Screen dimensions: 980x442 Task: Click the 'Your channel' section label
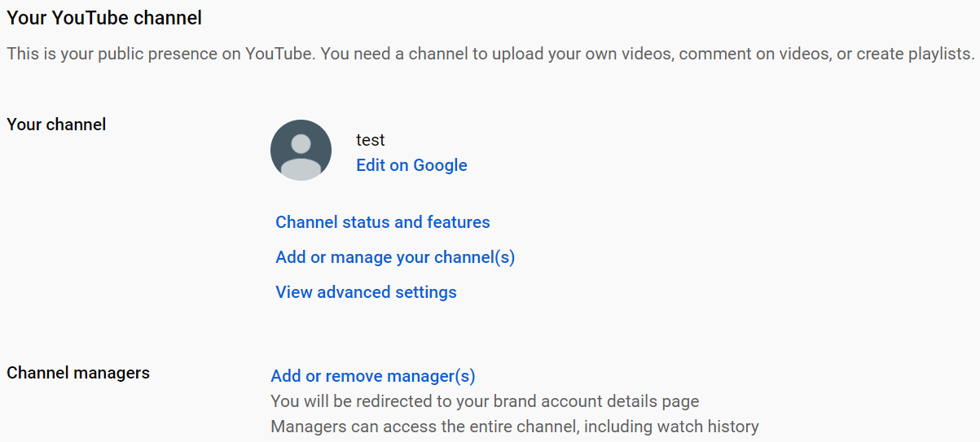(x=56, y=125)
